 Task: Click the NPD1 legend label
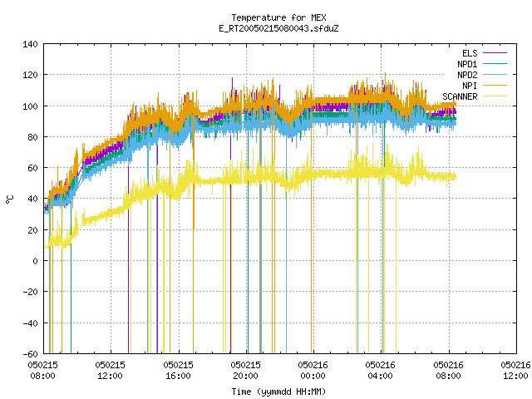467,64
